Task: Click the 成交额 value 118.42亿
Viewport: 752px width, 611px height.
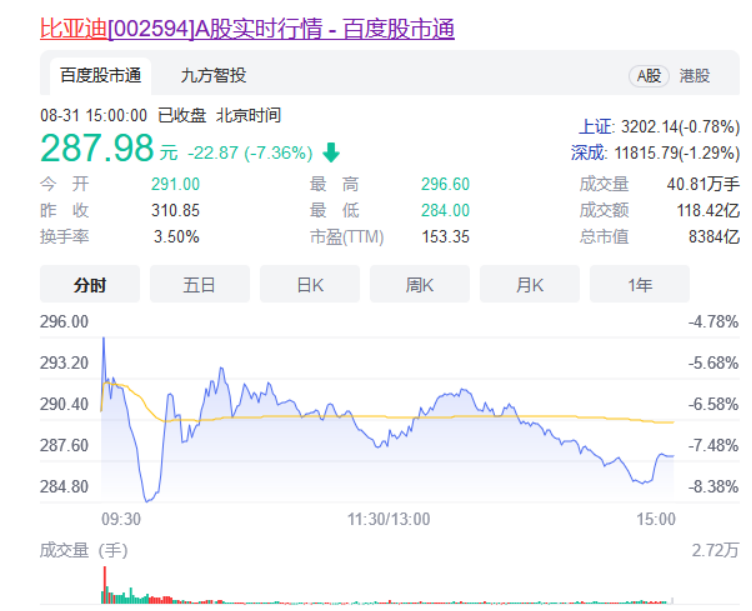Action: 708,211
